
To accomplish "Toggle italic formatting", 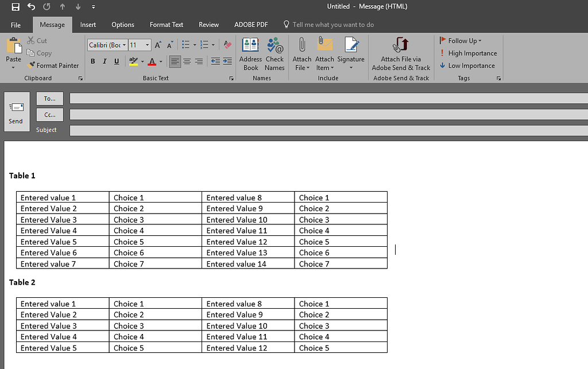I will click(x=104, y=61).
